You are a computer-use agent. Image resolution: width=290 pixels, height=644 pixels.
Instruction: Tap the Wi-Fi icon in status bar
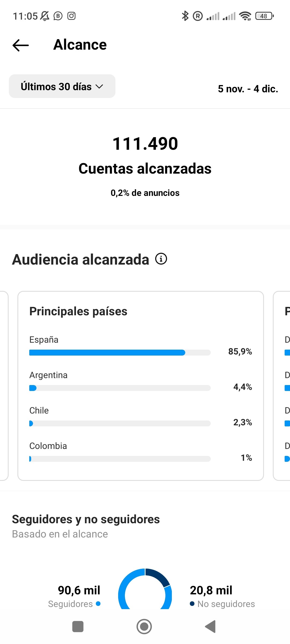245,16
